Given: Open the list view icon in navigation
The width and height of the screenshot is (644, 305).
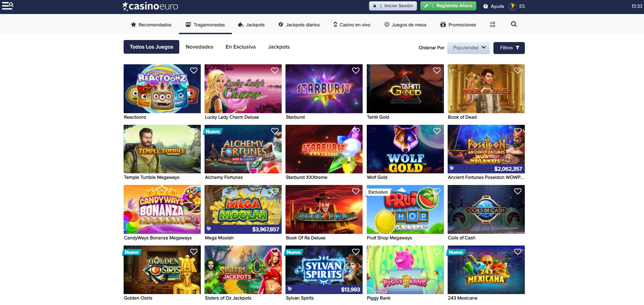Looking at the screenshot, I should tap(492, 24).
